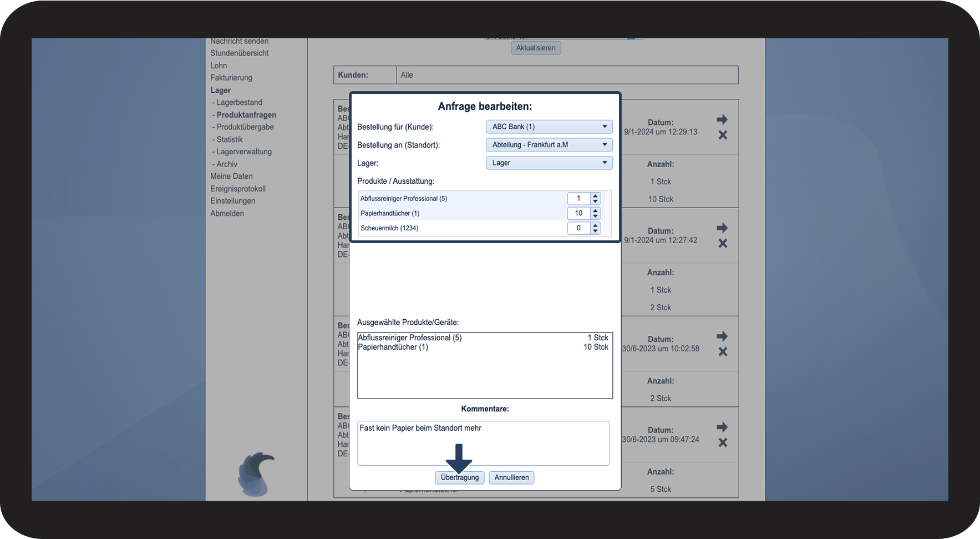Go to Produktübergabe submenu
The width and height of the screenshot is (980, 539).
tap(245, 127)
